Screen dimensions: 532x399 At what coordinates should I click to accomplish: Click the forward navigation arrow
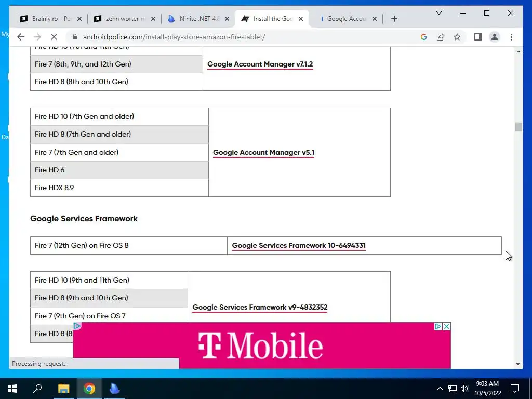pyautogui.click(x=37, y=37)
